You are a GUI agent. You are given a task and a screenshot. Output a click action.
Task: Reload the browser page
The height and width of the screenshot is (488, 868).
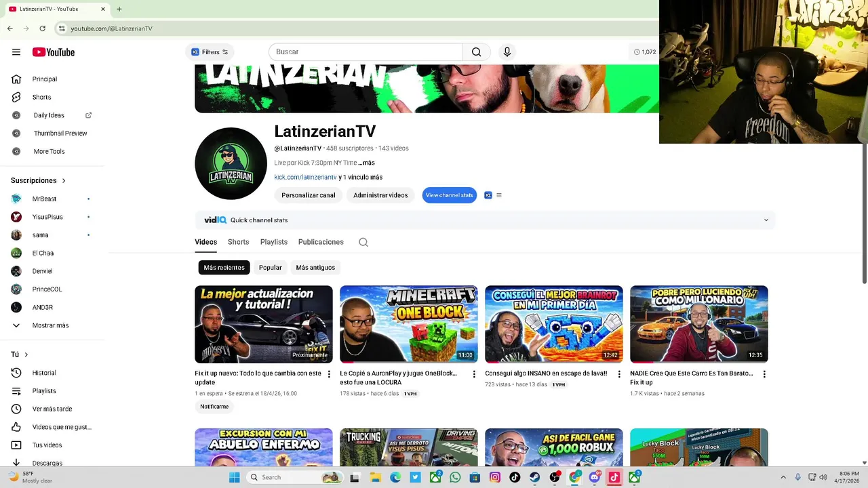42,28
